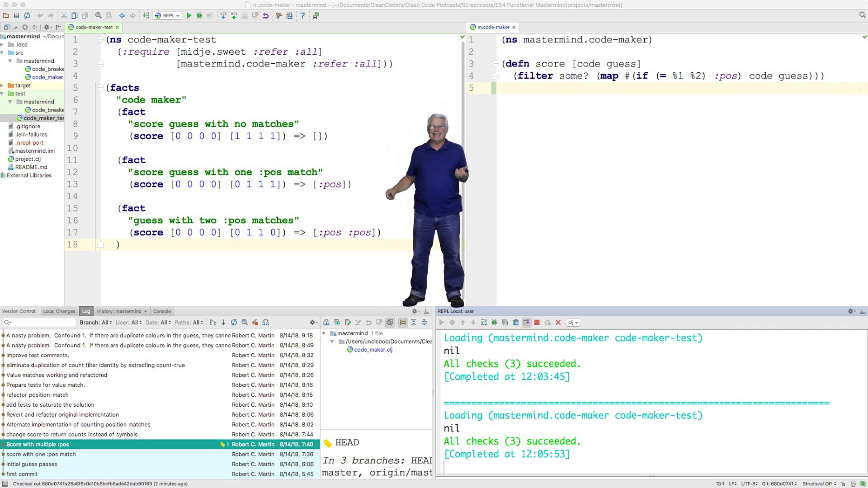Expand External Libraries node

26,175
